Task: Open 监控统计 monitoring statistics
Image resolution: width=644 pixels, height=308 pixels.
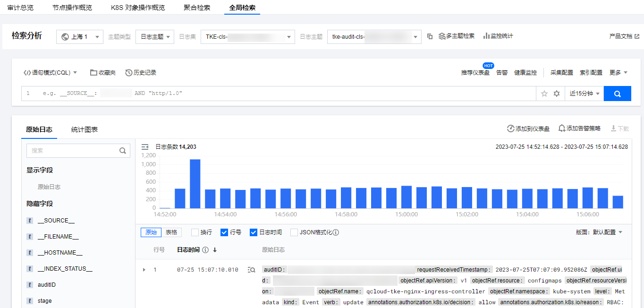Action: [x=498, y=36]
